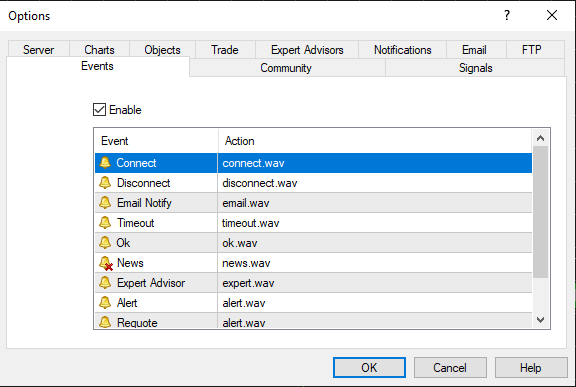Image resolution: width=576 pixels, height=387 pixels.
Task: Click the Timeout event bell icon
Action: pyautogui.click(x=105, y=223)
